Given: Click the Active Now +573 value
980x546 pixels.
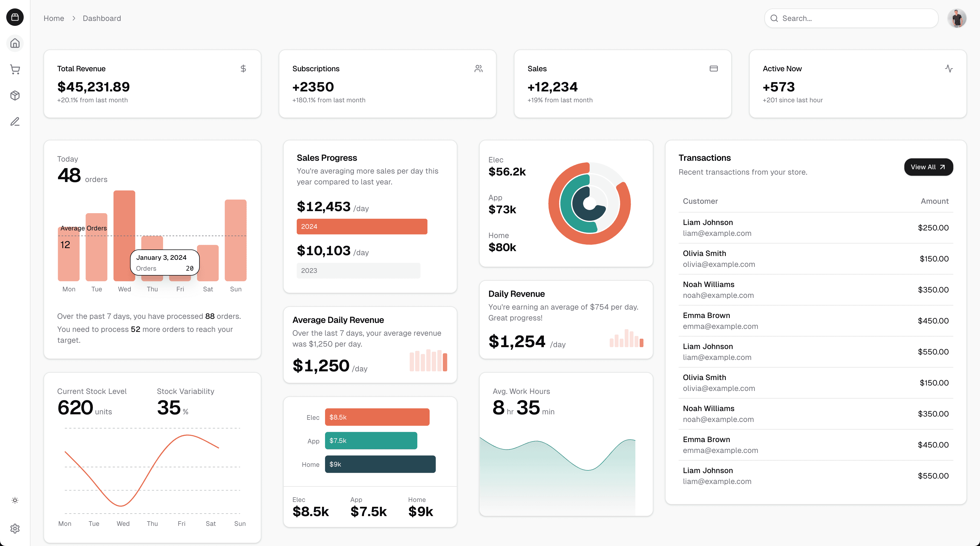Looking at the screenshot, I should point(779,87).
